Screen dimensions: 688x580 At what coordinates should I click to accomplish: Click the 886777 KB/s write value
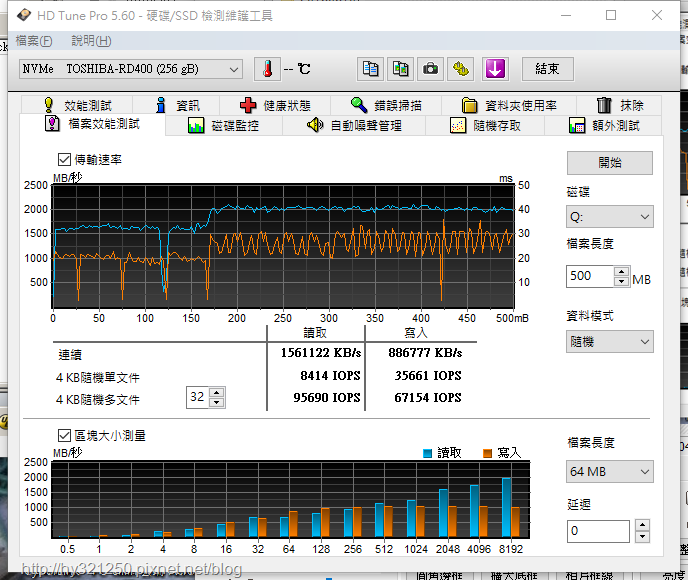pos(425,353)
